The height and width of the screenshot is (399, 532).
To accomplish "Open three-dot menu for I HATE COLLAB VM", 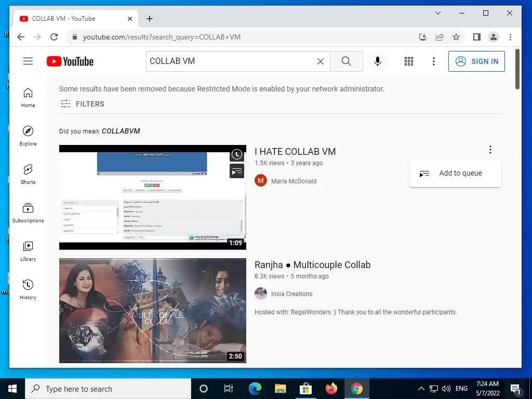I will pos(490,150).
